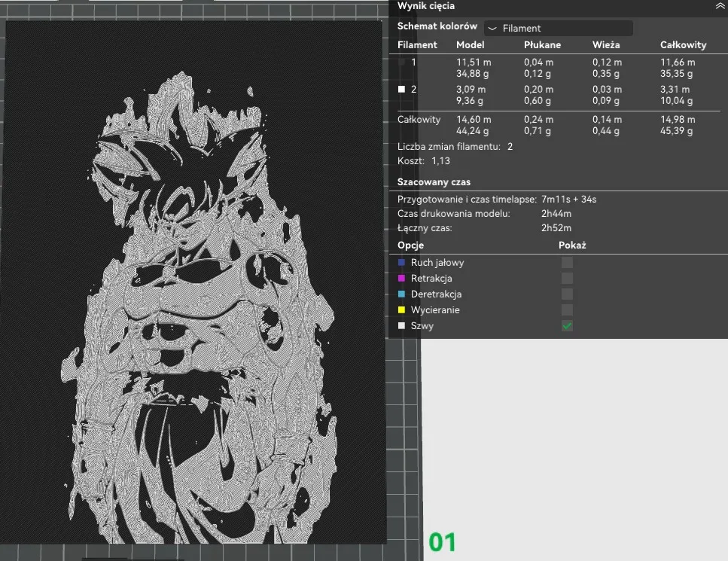Click the blue Ruch jałowy color swatch
The height and width of the screenshot is (561, 728).
click(401, 262)
